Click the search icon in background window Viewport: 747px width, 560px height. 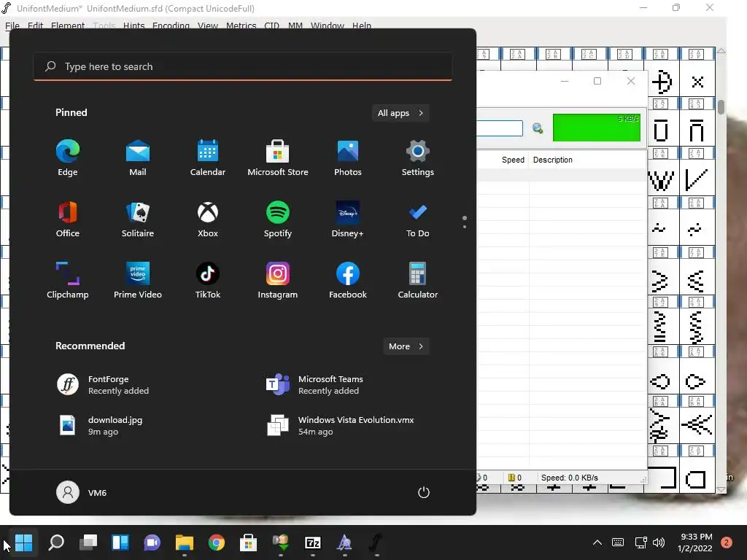(x=538, y=128)
